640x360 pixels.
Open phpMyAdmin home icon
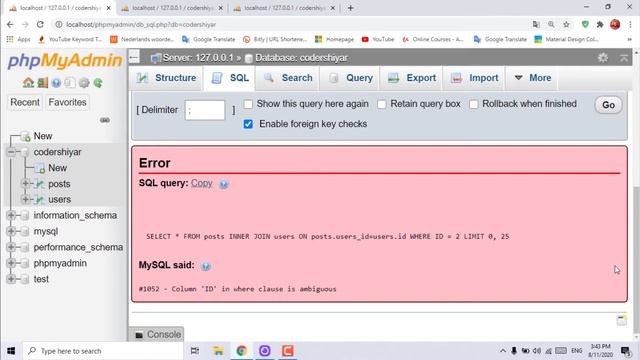tap(28, 83)
